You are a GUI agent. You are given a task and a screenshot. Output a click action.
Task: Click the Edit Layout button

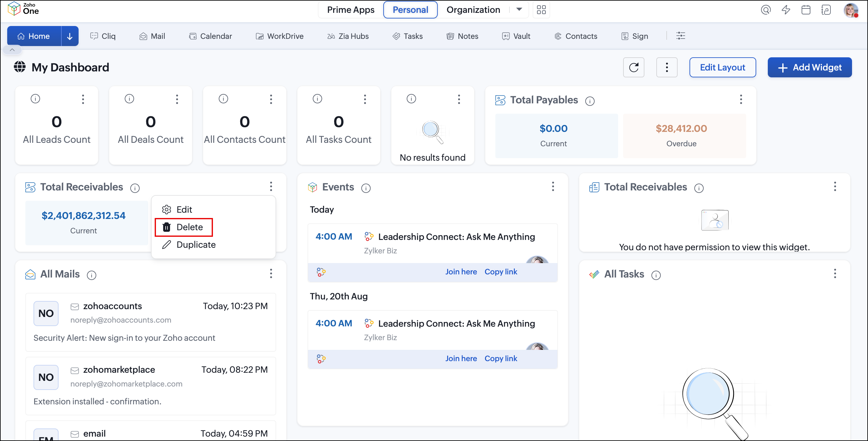coord(722,67)
